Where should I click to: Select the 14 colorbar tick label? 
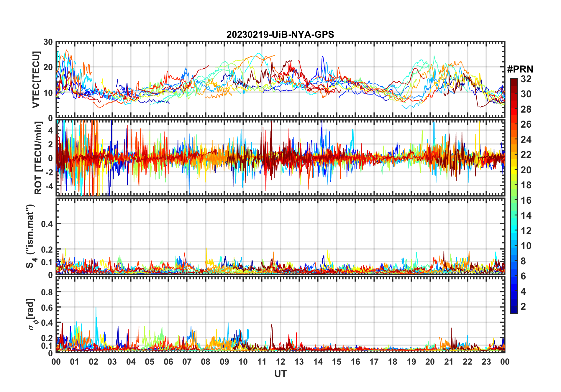tap(526, 215)
